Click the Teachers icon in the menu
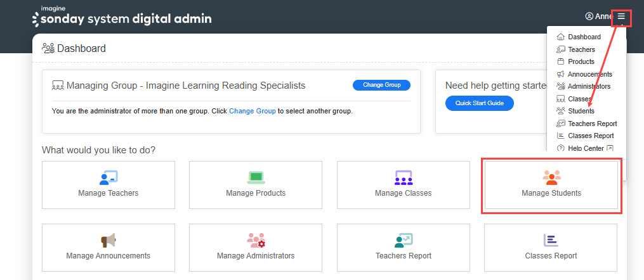The image size is (644, 280). 561,49
